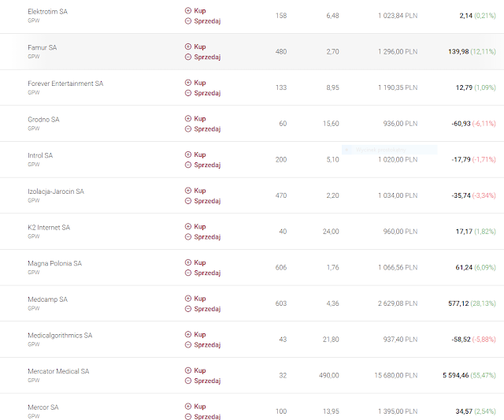Click the plus icon for Magna Polonia SA
The image size is (504, 420).
coord(188,262)
